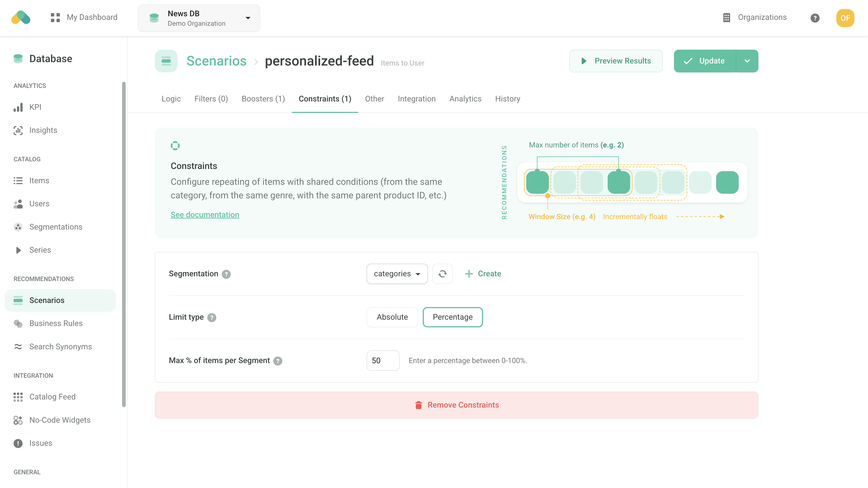Open the Integration tab

tap(416, 99)
